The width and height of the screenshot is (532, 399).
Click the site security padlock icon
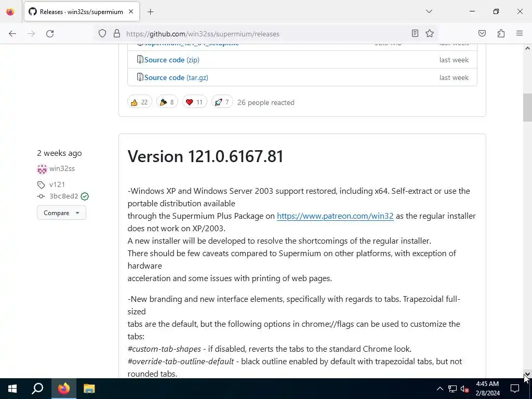117,33
